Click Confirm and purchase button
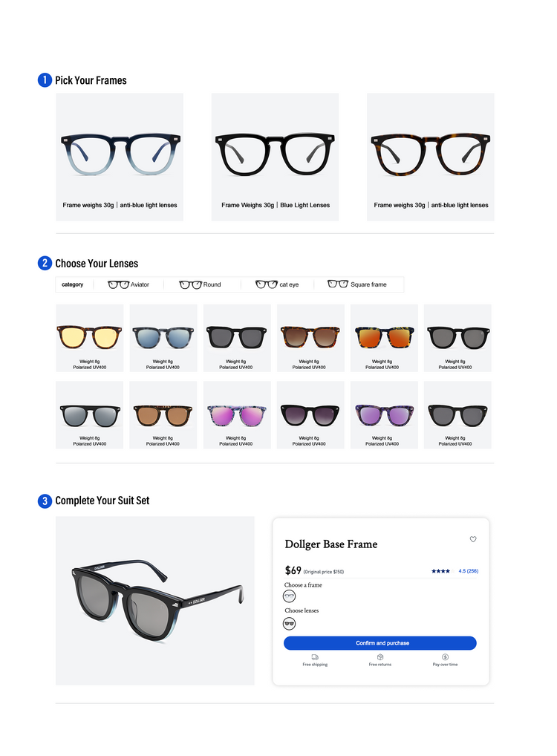Viewport: 557px width, 756px height. pyautogui.click(x=380, y=642)
